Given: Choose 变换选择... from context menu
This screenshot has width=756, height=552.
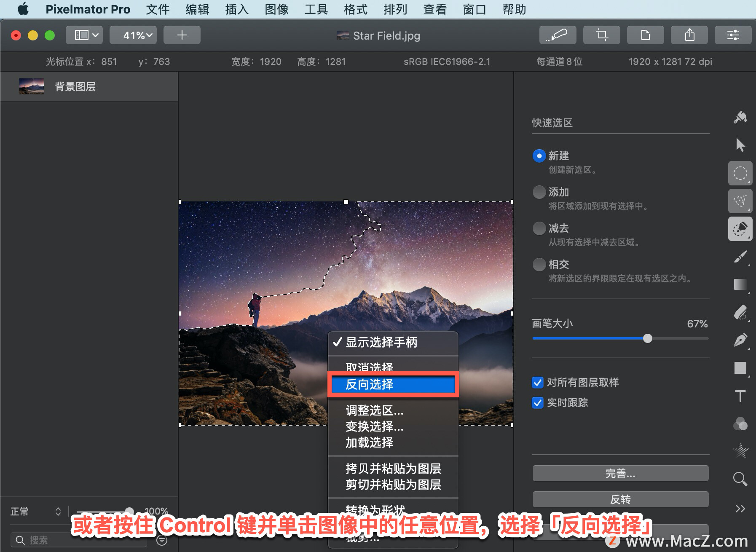Looking at the screenshot, I should (x=393, y=426).
